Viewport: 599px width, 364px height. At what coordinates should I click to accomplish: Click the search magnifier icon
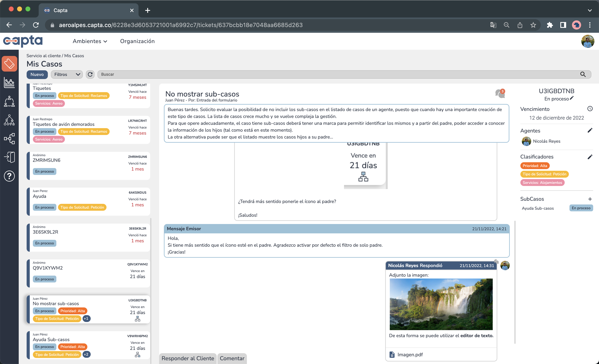pyautogui.click(x=583, y=74)
